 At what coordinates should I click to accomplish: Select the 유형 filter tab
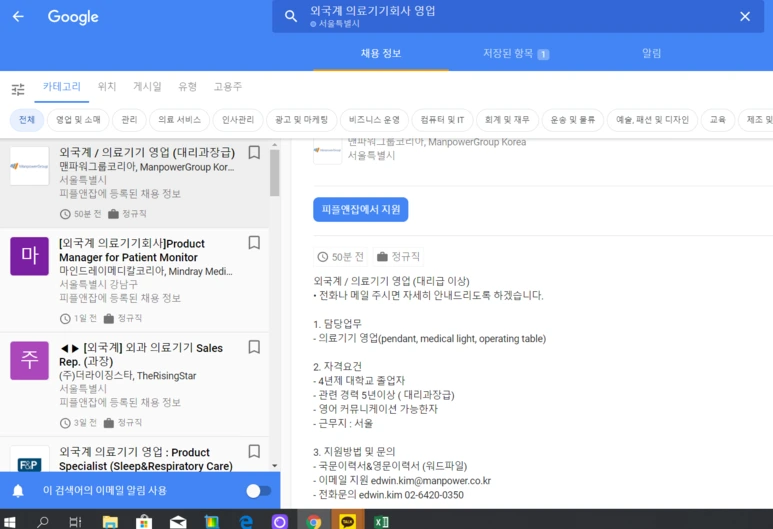[x=187, y=87]
